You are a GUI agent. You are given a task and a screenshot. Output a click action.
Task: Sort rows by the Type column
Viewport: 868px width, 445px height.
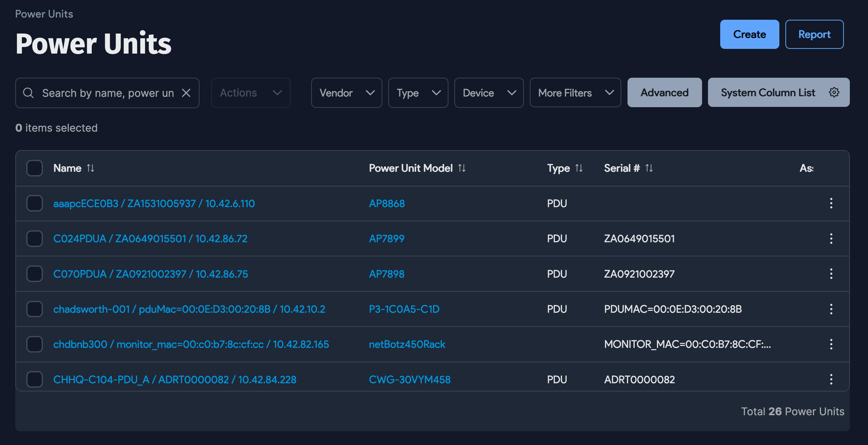point(579,168)
